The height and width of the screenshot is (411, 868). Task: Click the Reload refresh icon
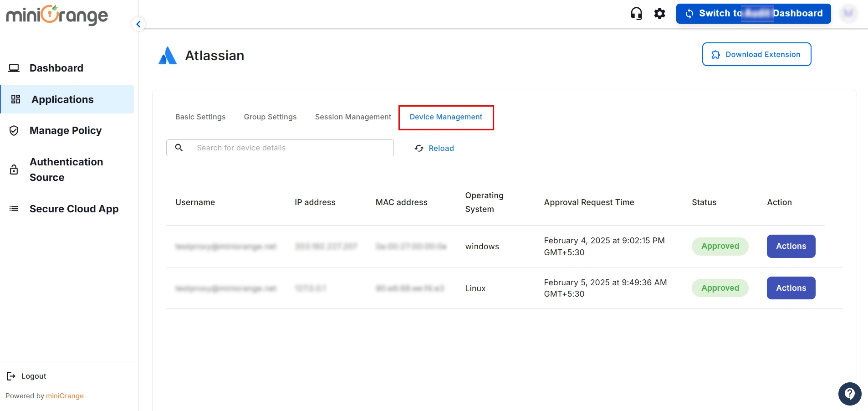pyautogui.click(x=419, y=148)
